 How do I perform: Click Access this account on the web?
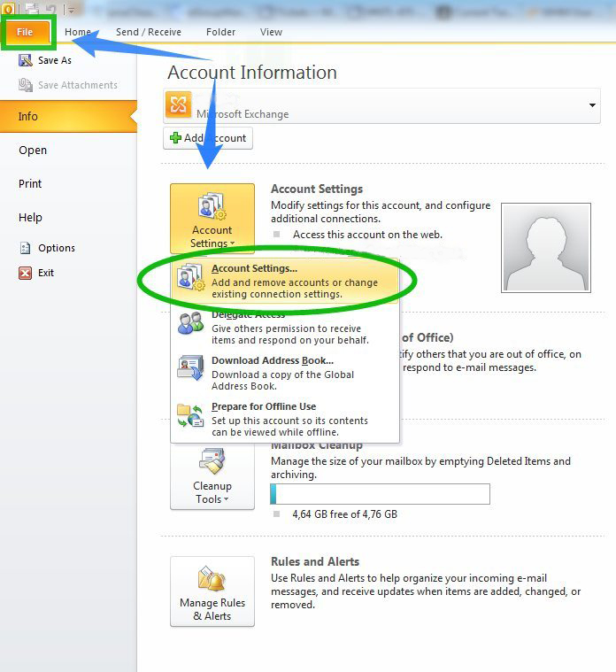coord(367,235)
